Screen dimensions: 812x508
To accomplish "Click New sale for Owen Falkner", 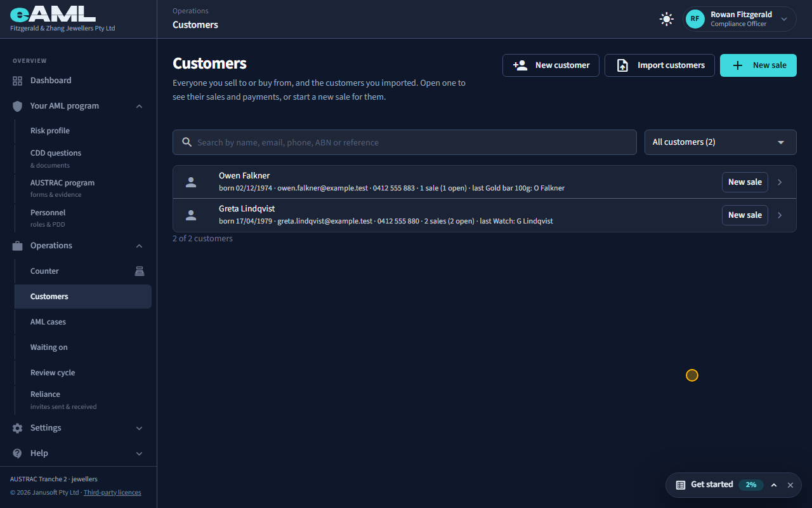I will pos(745,182).
